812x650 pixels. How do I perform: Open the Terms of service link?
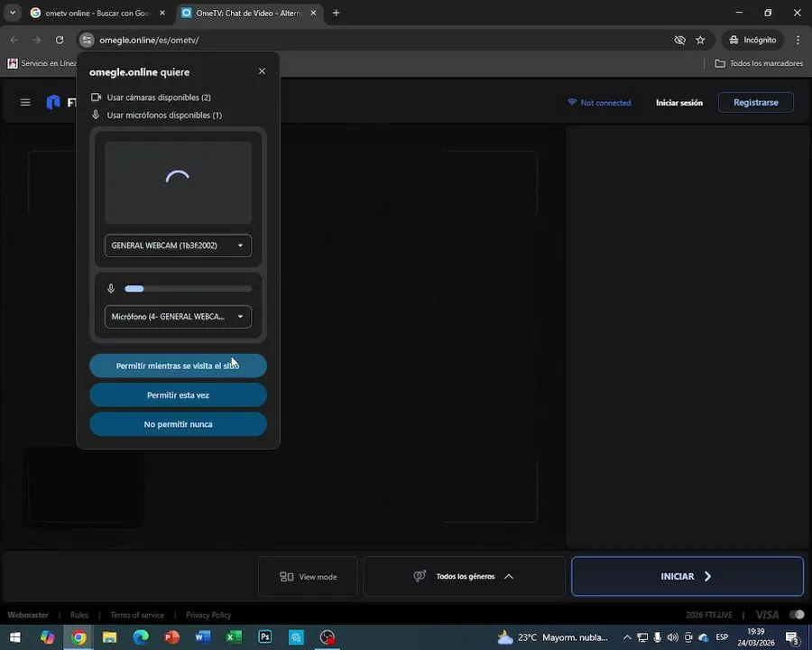(137, 615)
